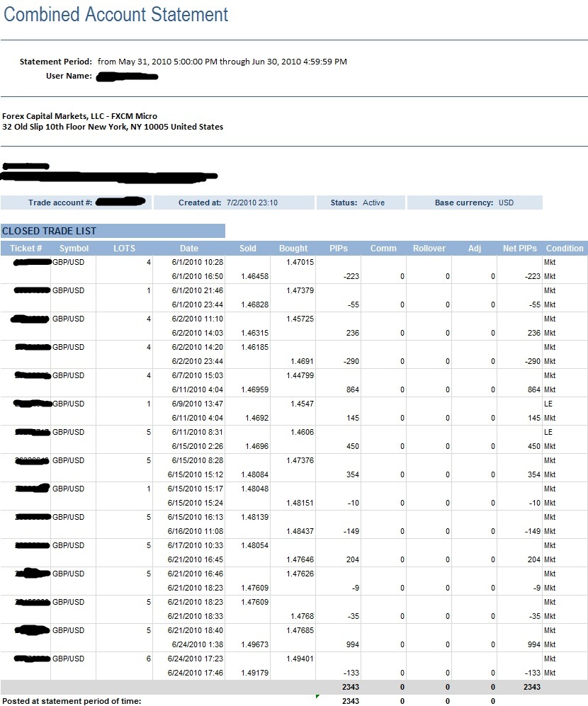588x706 pixels.
Task: Click the Statement Period label
Action: [x=56, y=62]
